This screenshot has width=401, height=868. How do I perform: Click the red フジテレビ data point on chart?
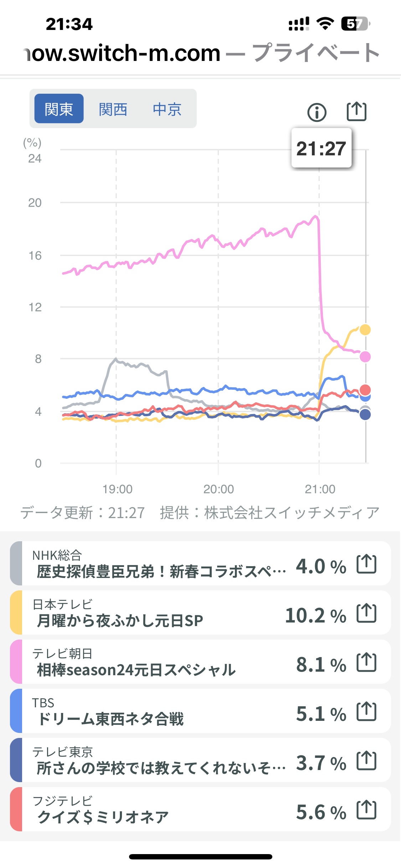coord(365,389)
